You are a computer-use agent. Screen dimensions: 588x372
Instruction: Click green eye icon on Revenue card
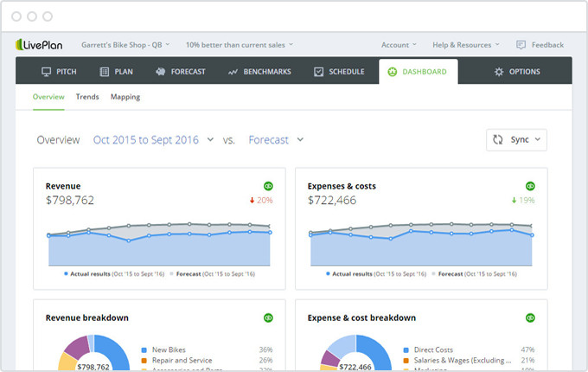(268, 186)
